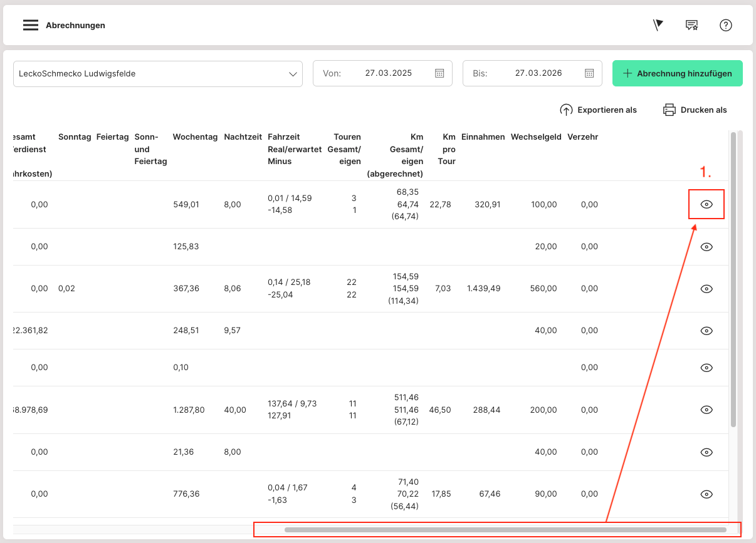
Task: Click the Abrechnungen page title
Action: click(x=75, y=26)
